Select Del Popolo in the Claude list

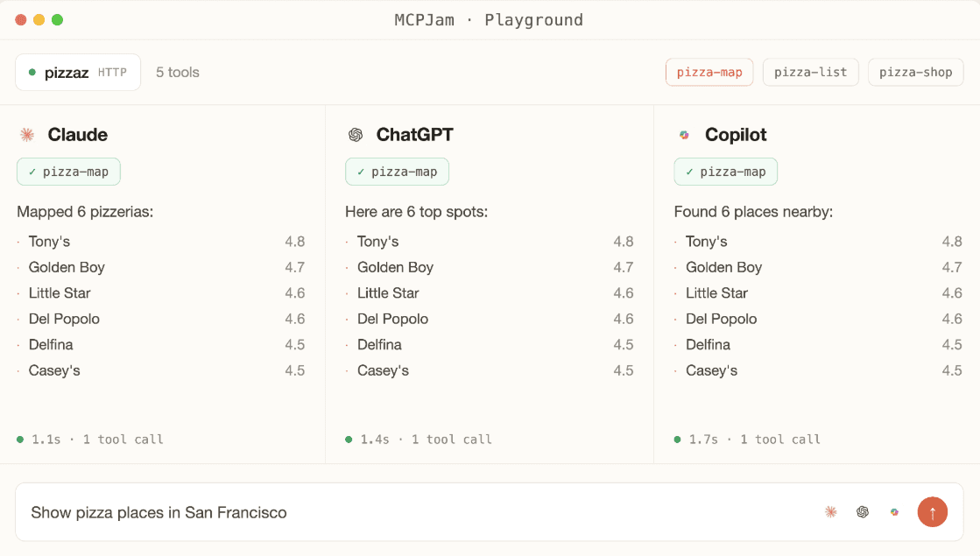[64, 319]
